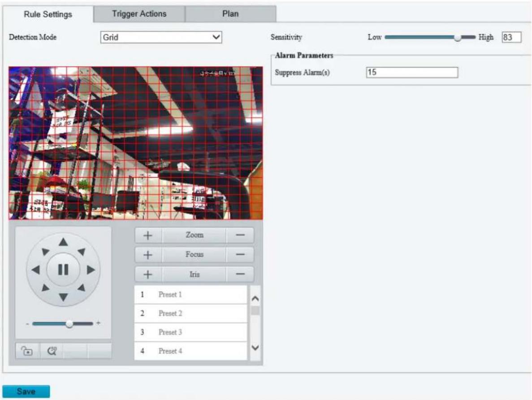This screenshot has width=532, height=400.
Task: Click the Zoom plus button
Action: pos(148,235)
